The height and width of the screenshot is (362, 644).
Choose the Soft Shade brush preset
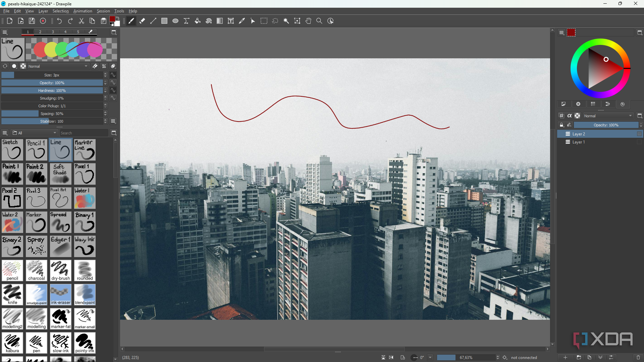tap(61, 174)
